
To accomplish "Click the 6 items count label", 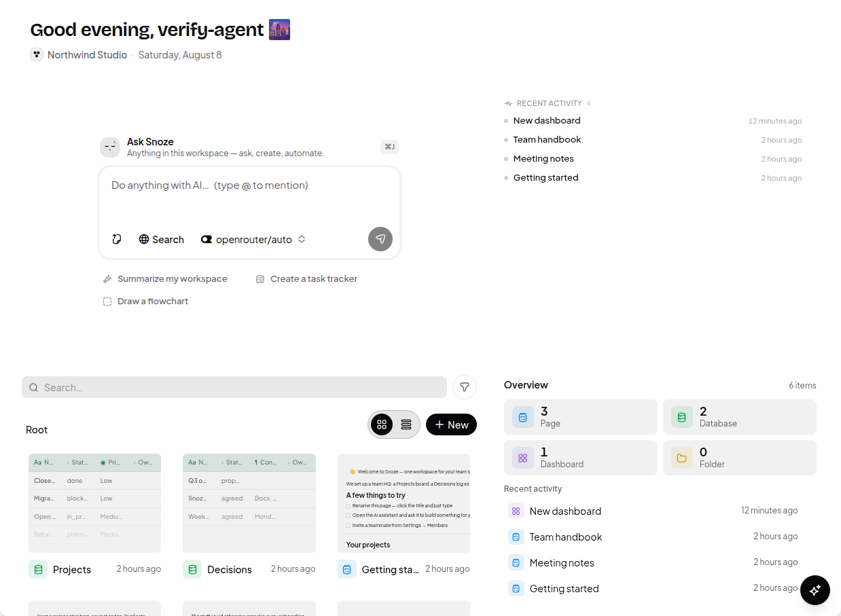I will [x=802, y=385].
